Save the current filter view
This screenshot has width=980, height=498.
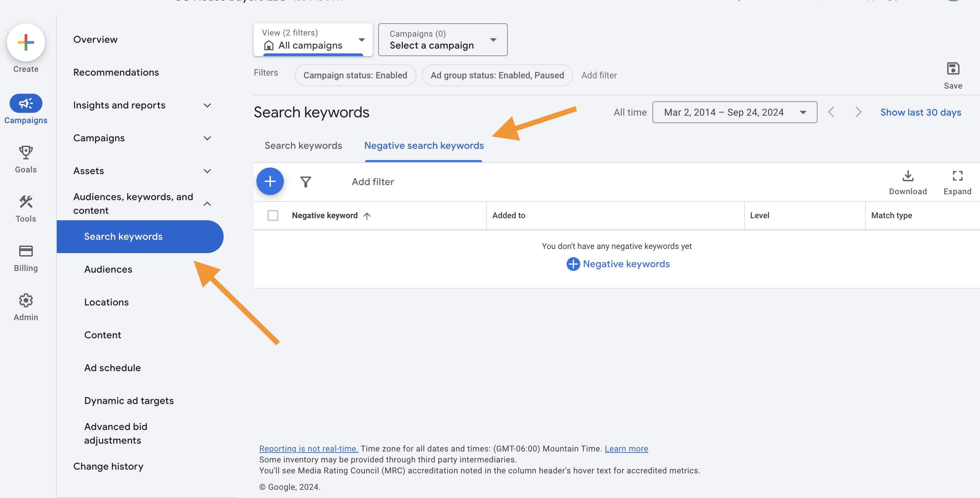click(953, 76)
